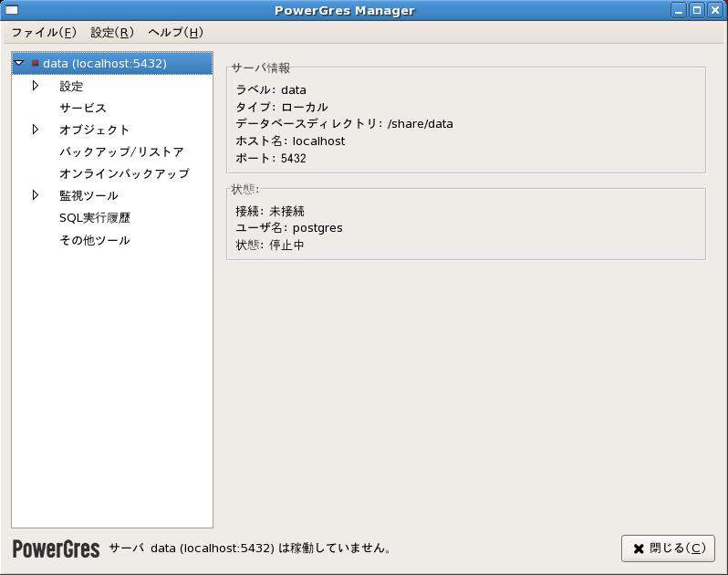Select サービス in the tree
728x575 pixels.
click(x=83, y=108)
